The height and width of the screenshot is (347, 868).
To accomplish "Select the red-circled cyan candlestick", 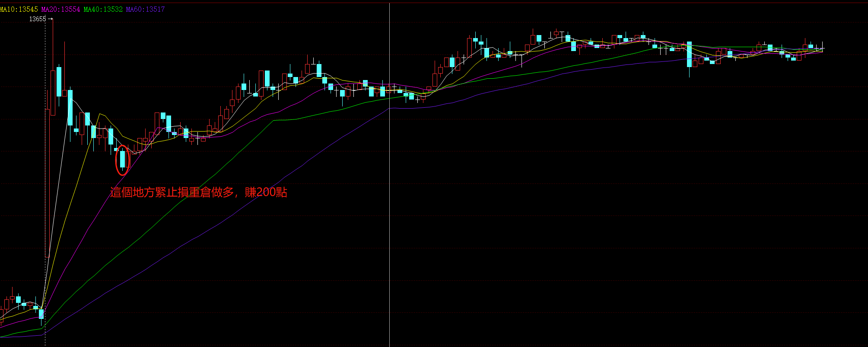I will click(123, 159).
